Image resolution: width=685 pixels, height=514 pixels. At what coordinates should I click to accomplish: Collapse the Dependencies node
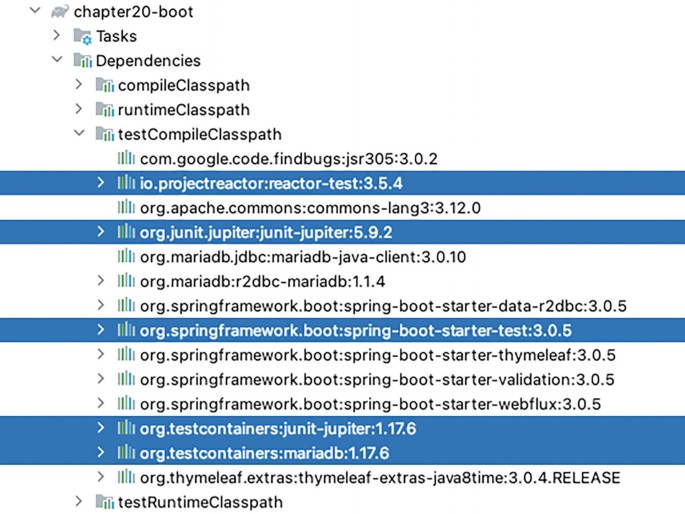(57, 61)
